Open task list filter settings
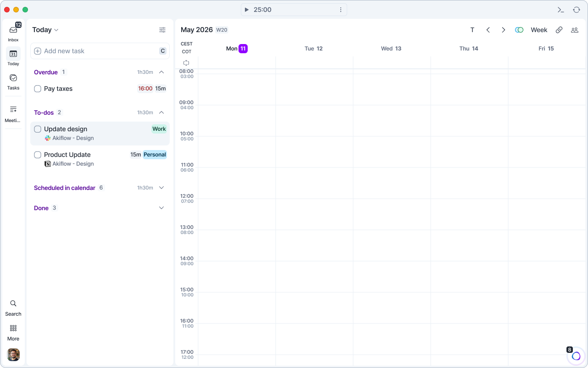Image resolution: width=588 pixels, height=368 pixels. point(162,30)
